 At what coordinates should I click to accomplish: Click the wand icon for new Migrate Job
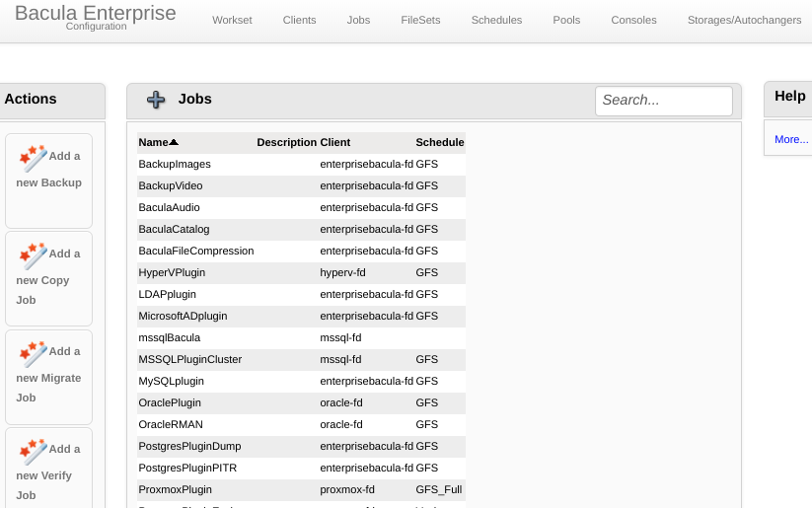coord(33,354)
